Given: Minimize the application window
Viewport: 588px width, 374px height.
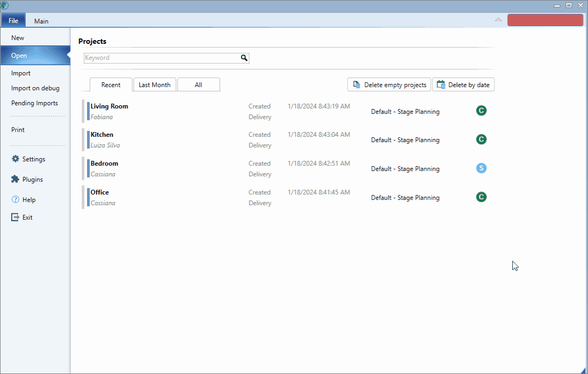Looking at the screenshot, I should [x=557, y=6].
